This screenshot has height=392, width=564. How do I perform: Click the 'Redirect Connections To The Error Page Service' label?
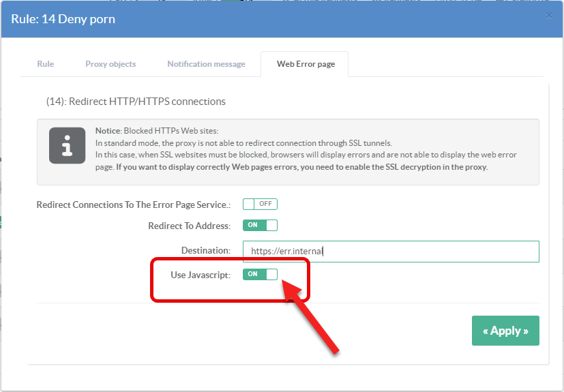click(133, 205)
